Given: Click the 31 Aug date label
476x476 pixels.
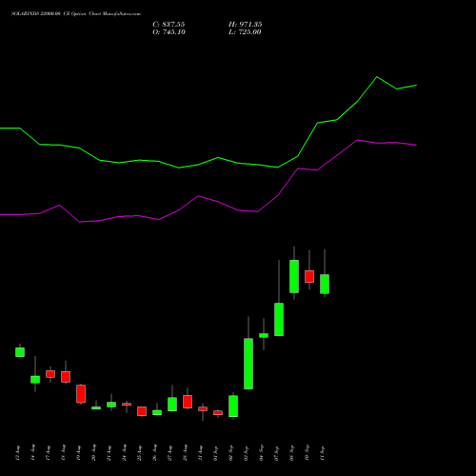Looking at the screenshot, I should pyautogui.click(x=201, y=453).
